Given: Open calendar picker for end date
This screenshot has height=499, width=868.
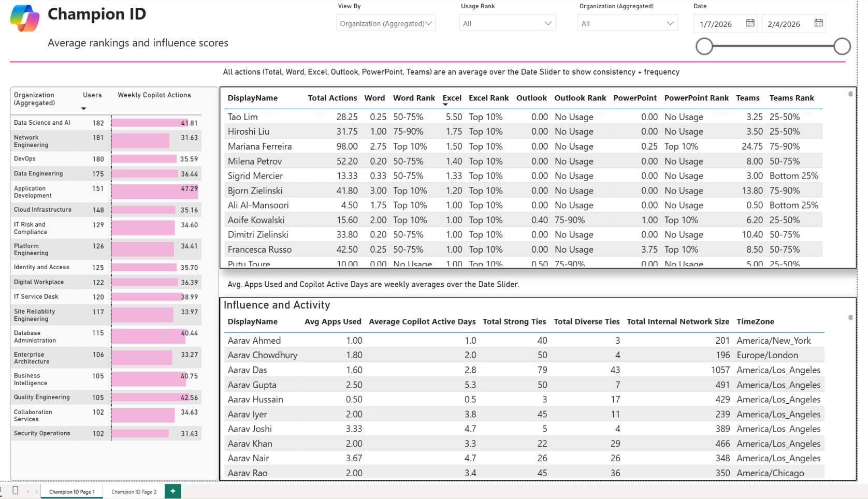Looking at the screenshot, I should click(x=818, y=23).
